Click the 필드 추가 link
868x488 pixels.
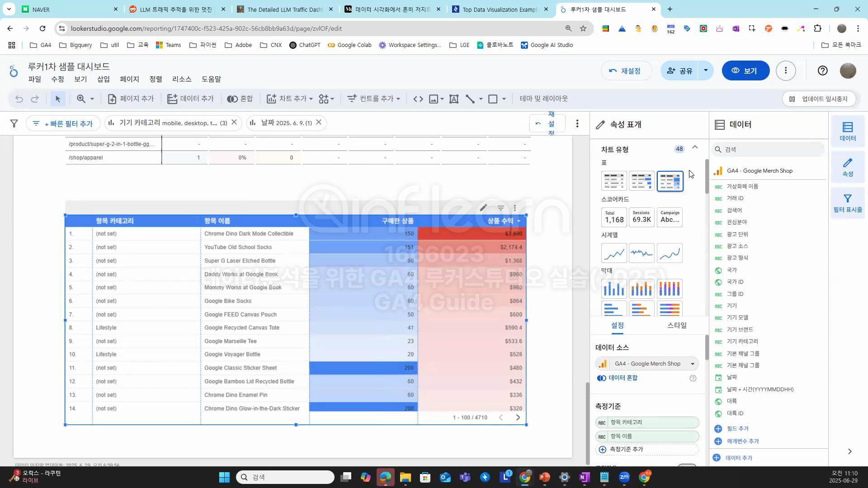pos(732,428)
